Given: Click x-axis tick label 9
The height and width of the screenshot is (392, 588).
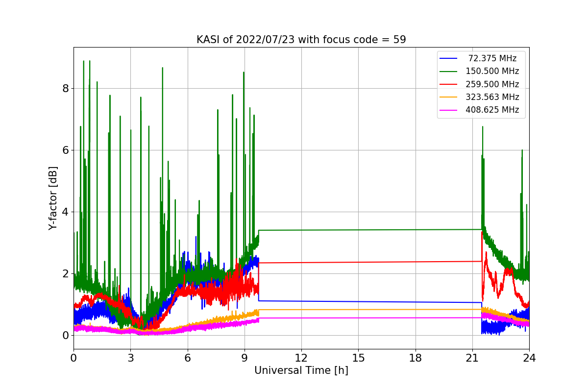Looking at the screenshot, I should [x=245, y=358].
